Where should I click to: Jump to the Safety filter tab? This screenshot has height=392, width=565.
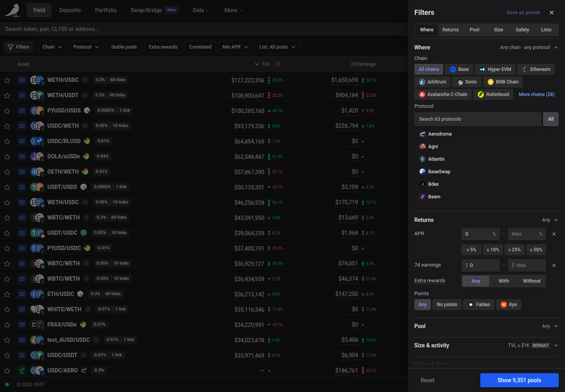[522, 30]
